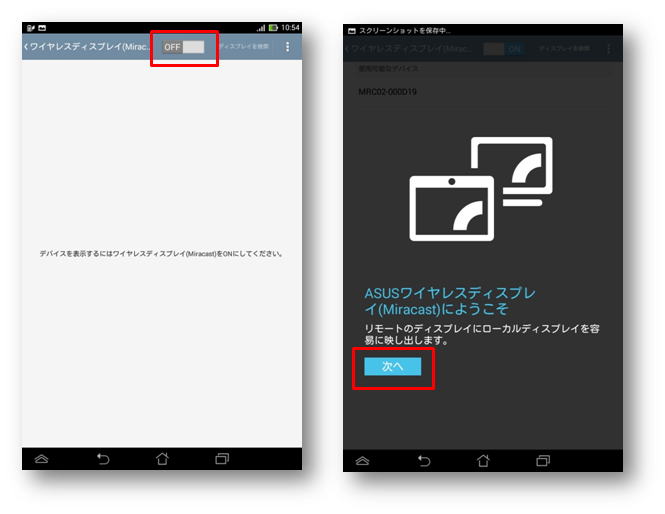665x514 pixels.
Task: Tap the dimmed ON switch in right header
Action: tap(503, 49)
